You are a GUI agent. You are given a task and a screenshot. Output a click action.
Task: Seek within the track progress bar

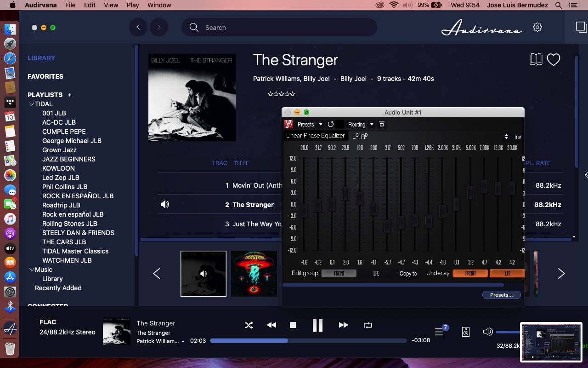point(308,341)
